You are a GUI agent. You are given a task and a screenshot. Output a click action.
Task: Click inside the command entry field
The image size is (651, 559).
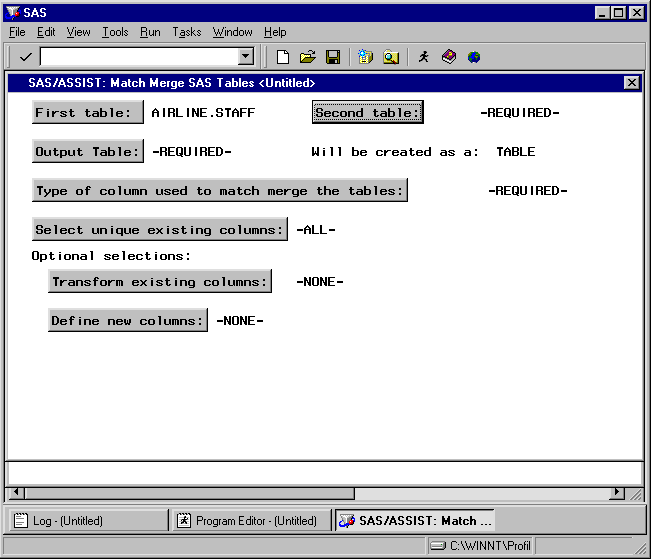[140, 56]
